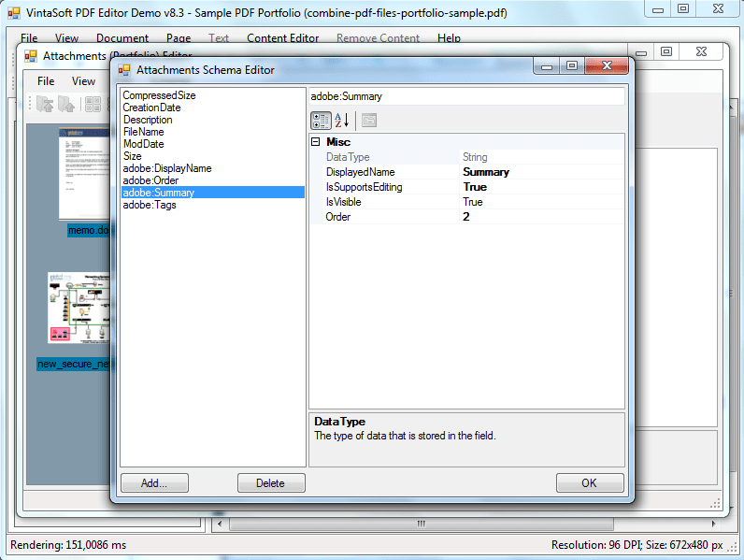The image size is (744, 560).
Task: Select adobe:DisplayName field
Action: tap(212, 168)
